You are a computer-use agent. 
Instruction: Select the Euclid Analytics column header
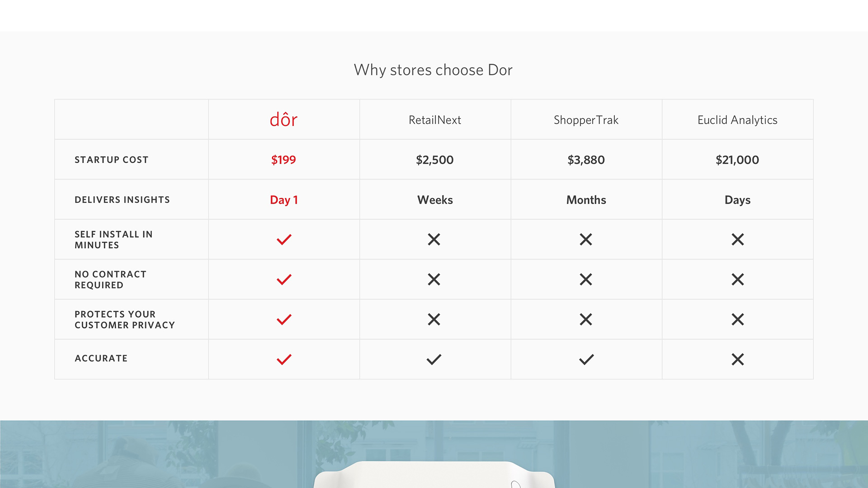[737, 120]
